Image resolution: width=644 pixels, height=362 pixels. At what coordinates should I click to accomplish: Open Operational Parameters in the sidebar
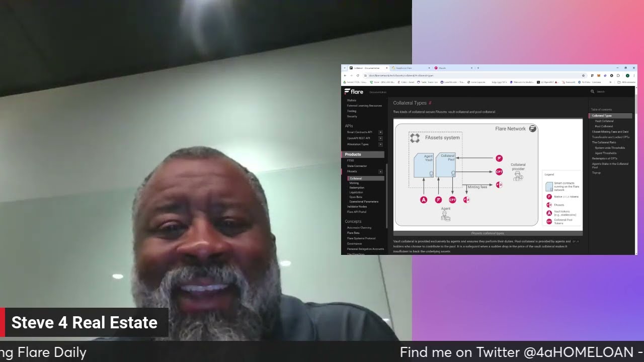point(364,202)
